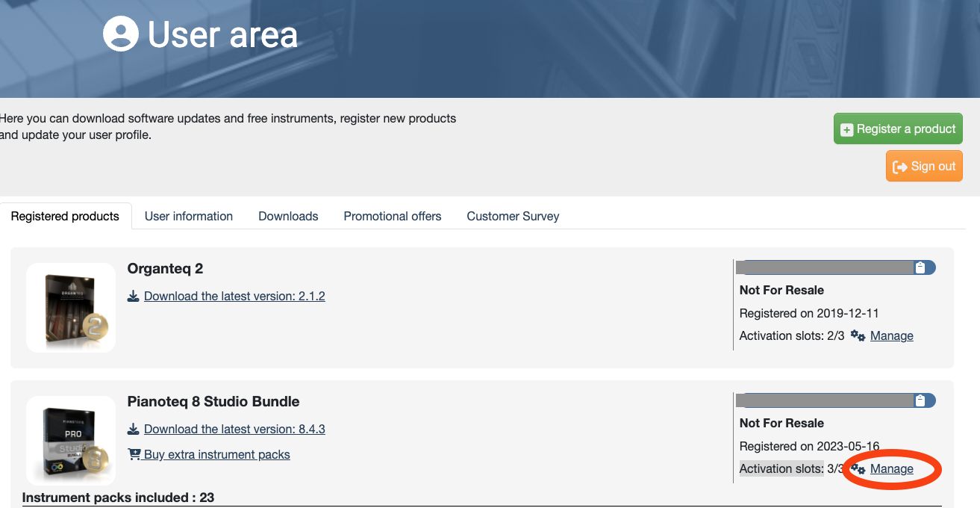The width and height of the screenshot is (980, 508).
Task: Click the gears icon beside Organteq 2 Manage
Action: click(x=858, y=336)
